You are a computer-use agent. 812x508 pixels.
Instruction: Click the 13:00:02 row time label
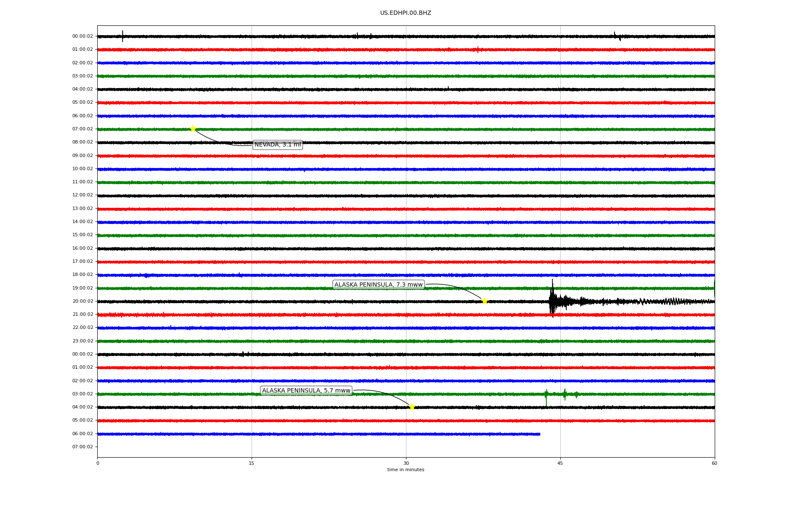coord(82,209)
